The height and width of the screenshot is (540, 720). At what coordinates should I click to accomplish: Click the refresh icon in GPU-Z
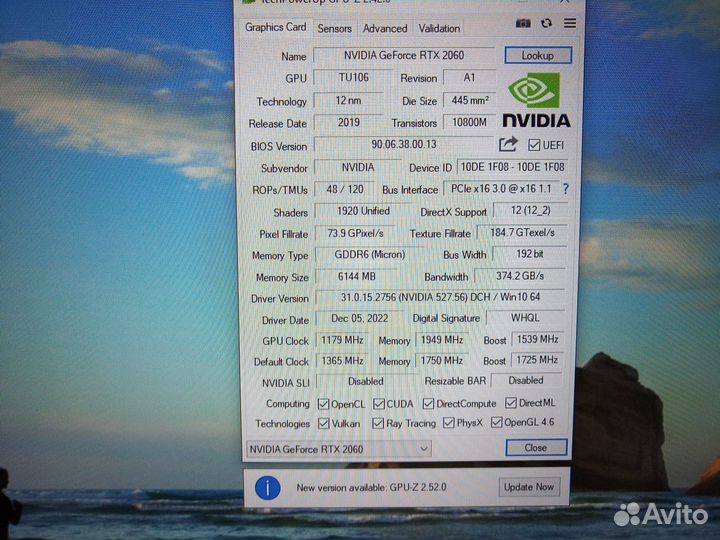click(x=546, y=23)
